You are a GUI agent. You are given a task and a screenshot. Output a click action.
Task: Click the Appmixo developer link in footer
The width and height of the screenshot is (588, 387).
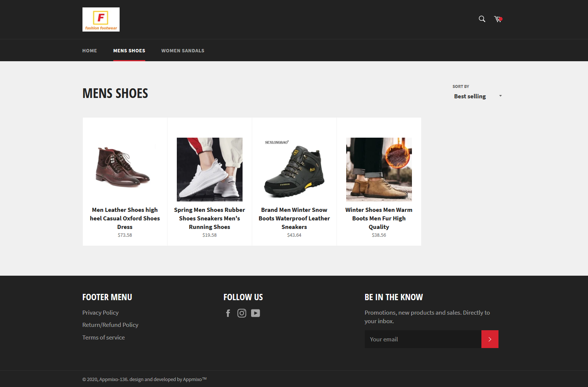(x=192, y=379)
